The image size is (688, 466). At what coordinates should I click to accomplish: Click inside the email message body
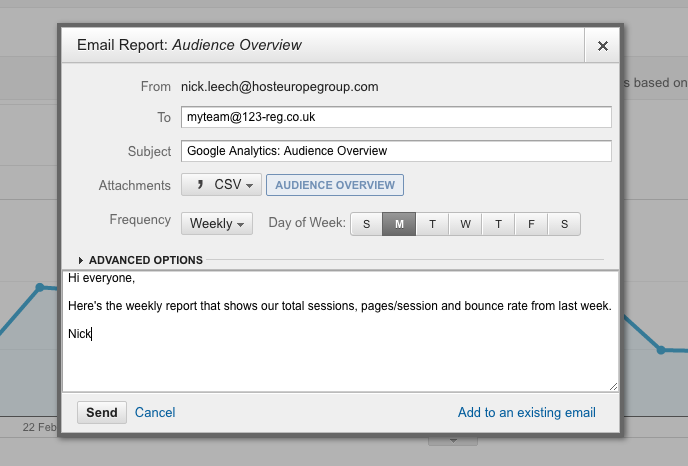340,331
